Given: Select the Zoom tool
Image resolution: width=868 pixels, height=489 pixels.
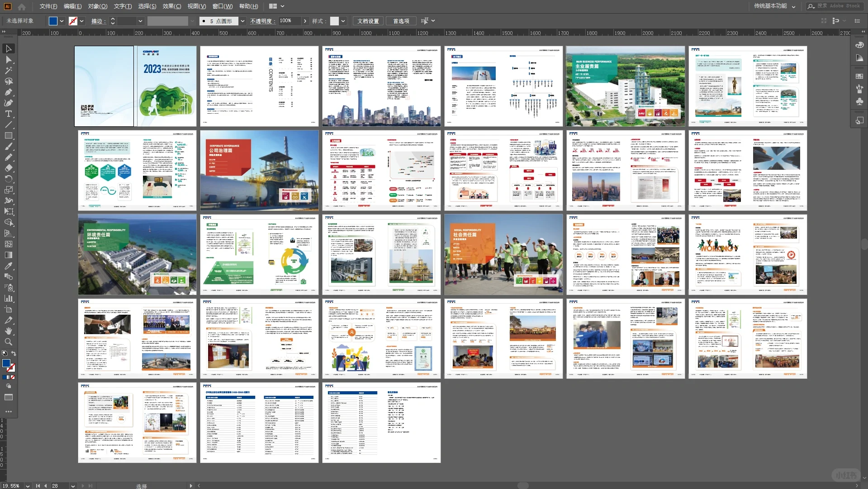Looking at the screenshot, I should pos(8,342).
